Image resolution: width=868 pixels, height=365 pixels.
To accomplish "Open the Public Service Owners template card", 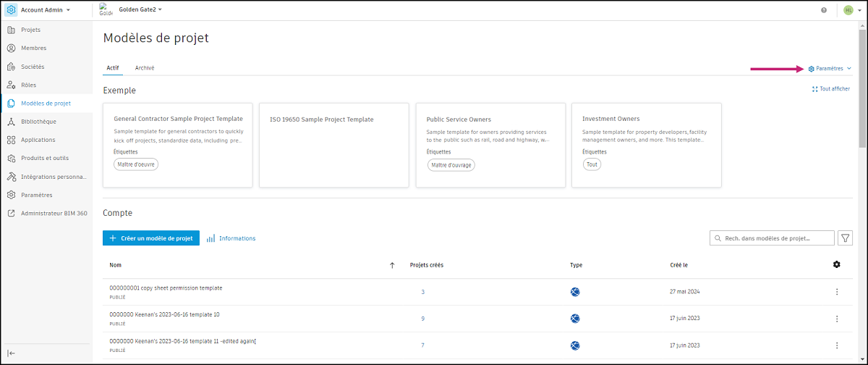I will point(489,145).
